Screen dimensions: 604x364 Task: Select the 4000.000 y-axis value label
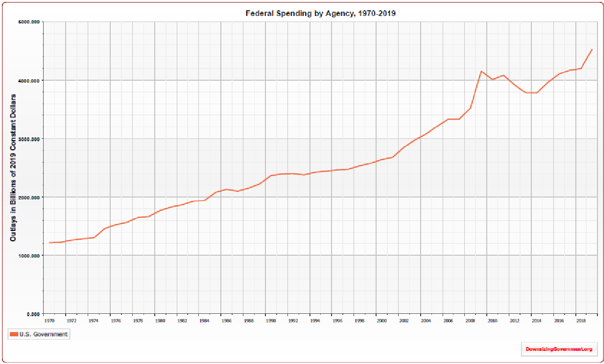(x=30, y=81)
